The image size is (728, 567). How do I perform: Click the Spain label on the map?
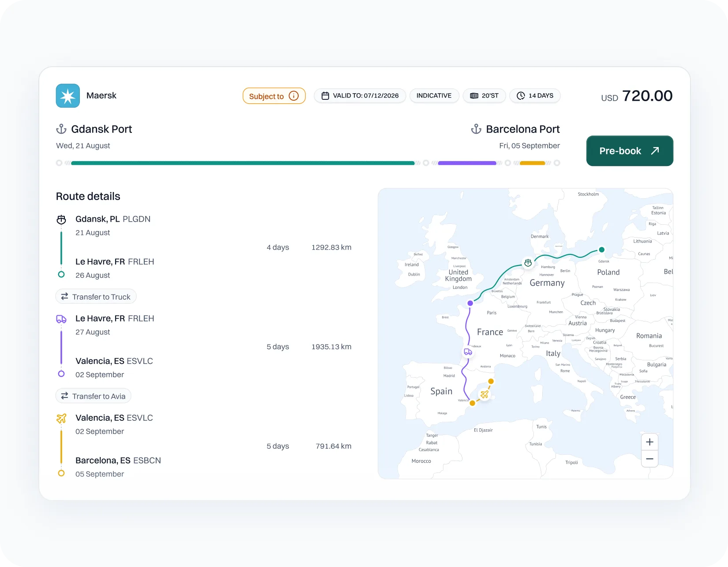point(441,391)
